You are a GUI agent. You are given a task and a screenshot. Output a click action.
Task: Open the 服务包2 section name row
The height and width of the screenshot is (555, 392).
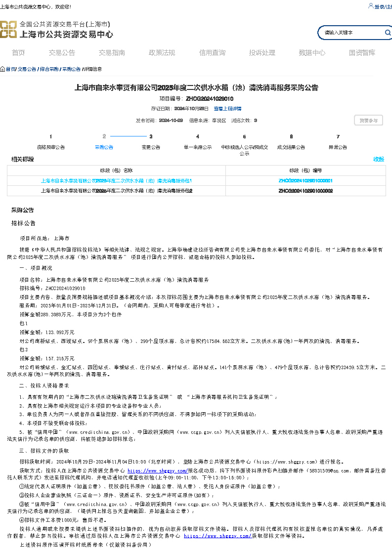116,190
